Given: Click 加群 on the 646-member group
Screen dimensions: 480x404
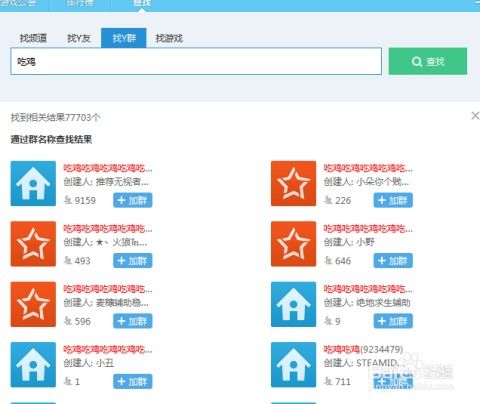Looking at the screenshot, I should [x=393, y=261].
